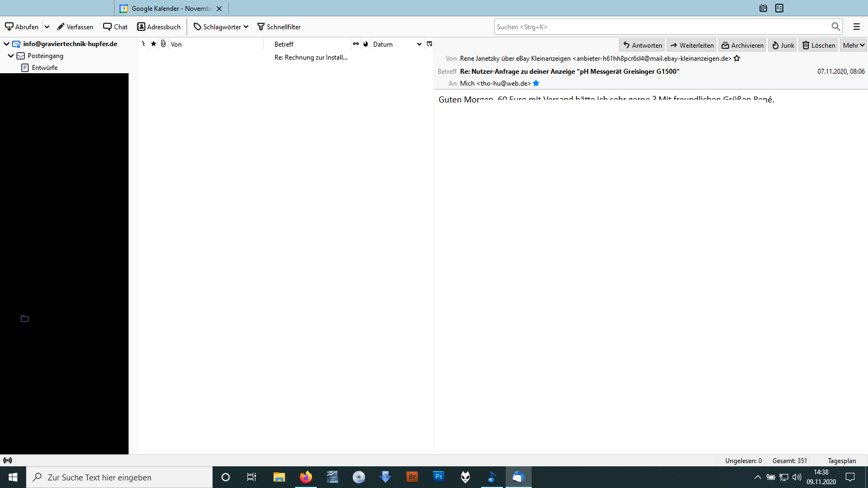The width and height of the screenshot is (868, 488).
Task: Collapse the info@graviertechnik-hupfer.de account
Action: pyautogui.click(x=7, y=44)
